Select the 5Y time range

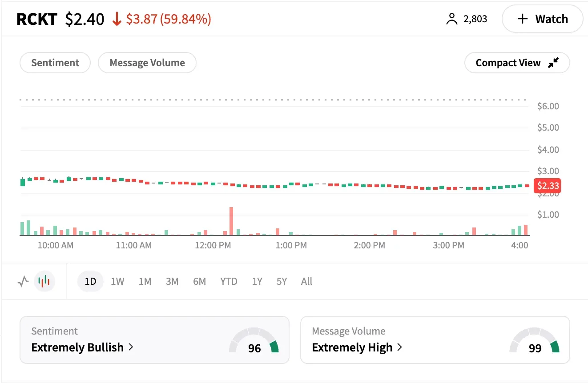pyautogui.click(x=282, y=281)
